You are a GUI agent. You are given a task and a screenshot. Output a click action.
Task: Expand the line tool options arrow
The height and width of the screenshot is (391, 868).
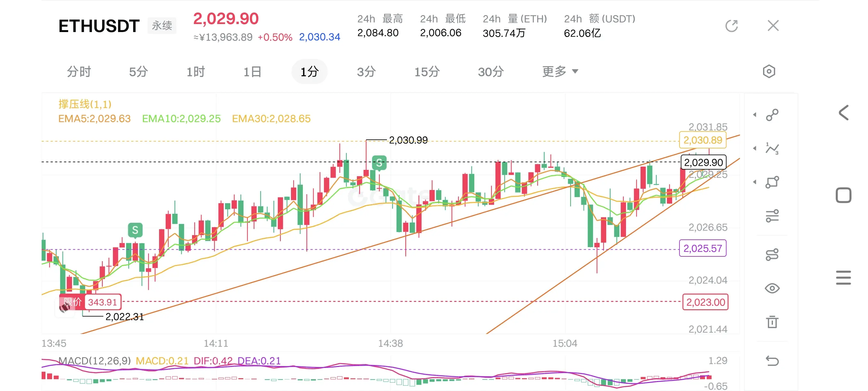click(x=755, y=115)
